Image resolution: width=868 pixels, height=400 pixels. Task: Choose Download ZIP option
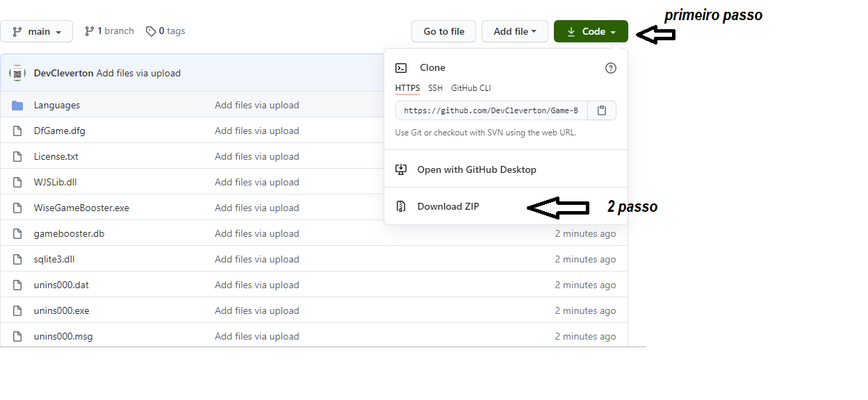pyautogui.click(x=506, y=206)
